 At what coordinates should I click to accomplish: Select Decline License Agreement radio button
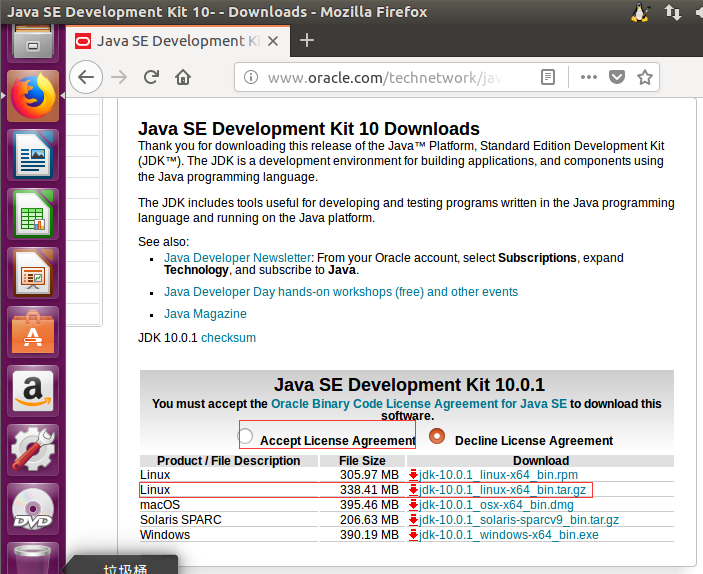tap(437, 436)
